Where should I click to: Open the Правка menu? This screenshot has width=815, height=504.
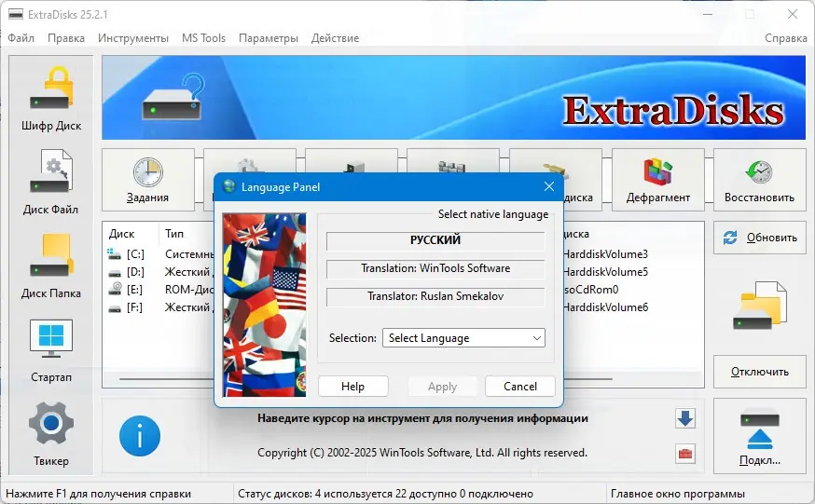pos(66,38)
